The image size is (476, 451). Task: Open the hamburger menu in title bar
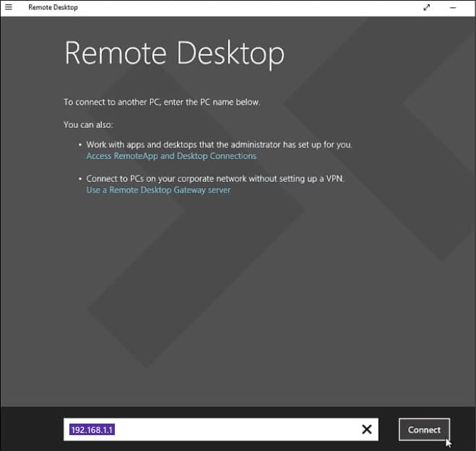9,7
